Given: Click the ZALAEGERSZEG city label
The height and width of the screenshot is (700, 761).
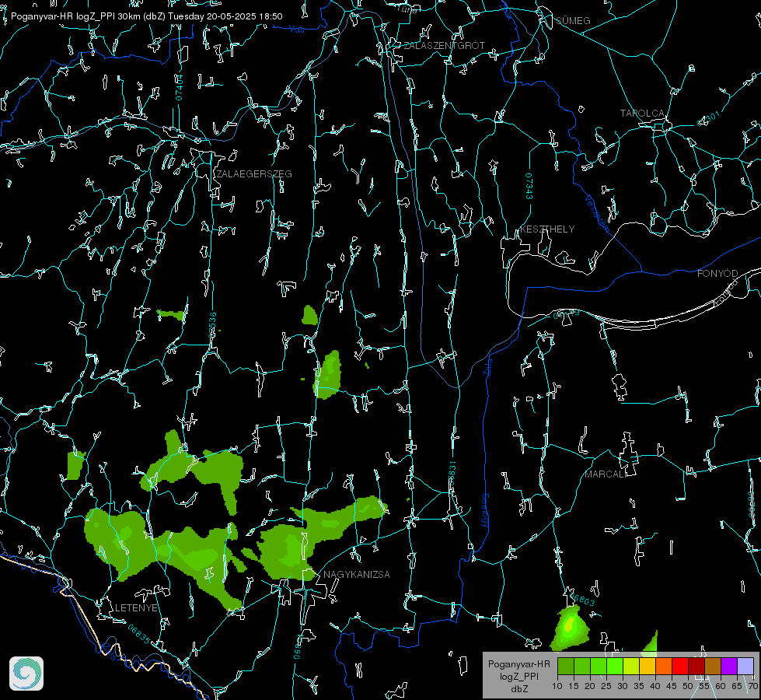Looking at the screenshot, I should pos(254,174).
